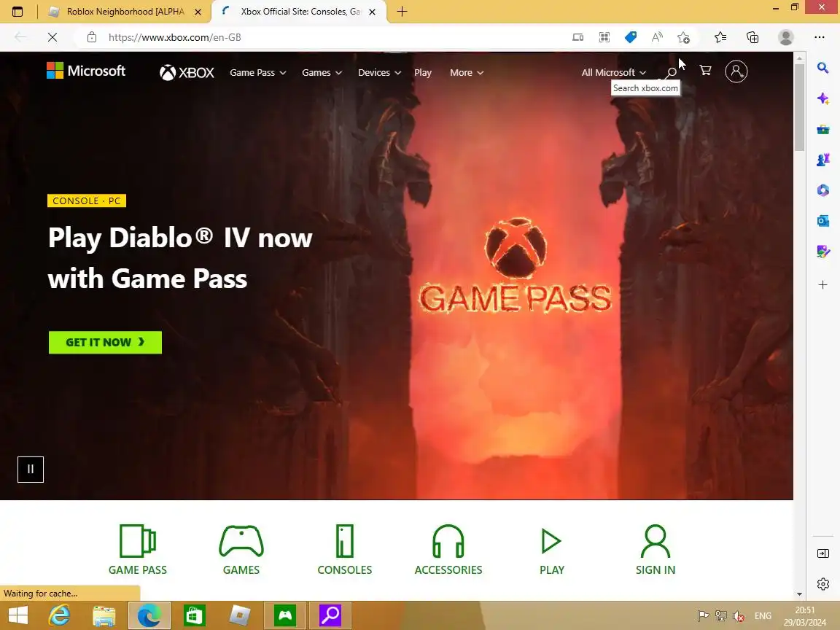Launch Internet Explorer from taskbar
Viewport: 840px width, 630px height.
pos(60,615)
